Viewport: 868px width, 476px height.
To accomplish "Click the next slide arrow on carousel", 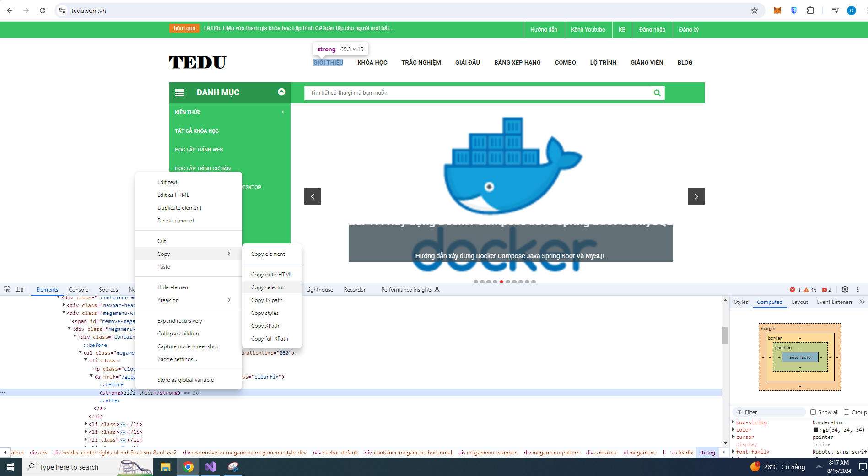I will click(x=696, y=196).
